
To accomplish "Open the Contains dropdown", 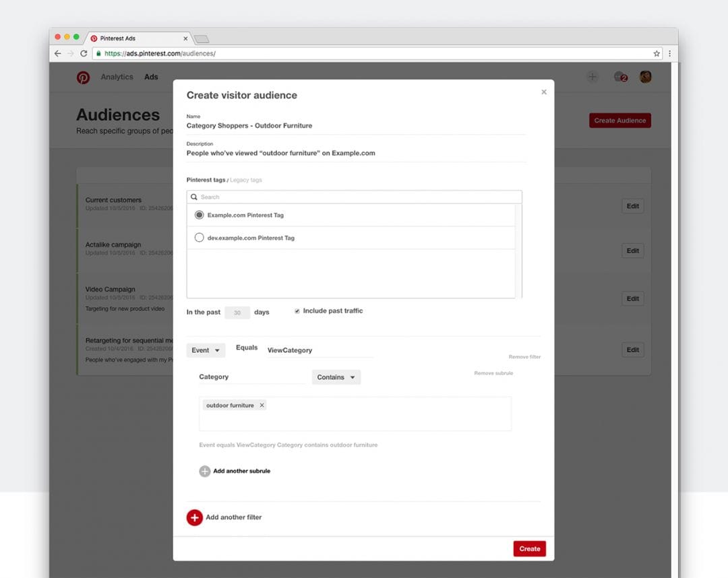I will 336,377.
